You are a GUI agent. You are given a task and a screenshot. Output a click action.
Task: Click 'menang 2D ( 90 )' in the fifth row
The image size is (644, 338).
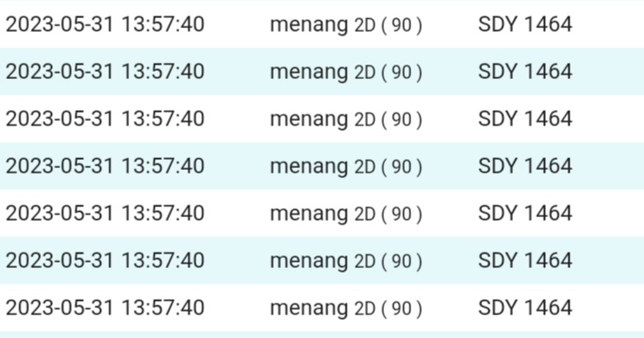pos(346,214)
